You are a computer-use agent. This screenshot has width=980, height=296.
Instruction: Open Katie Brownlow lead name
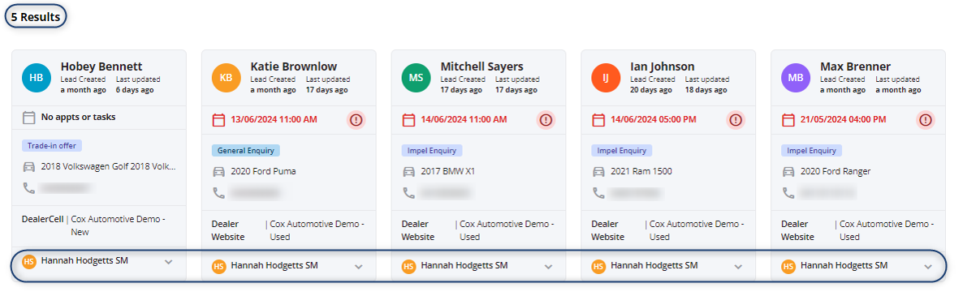(294, 66)
